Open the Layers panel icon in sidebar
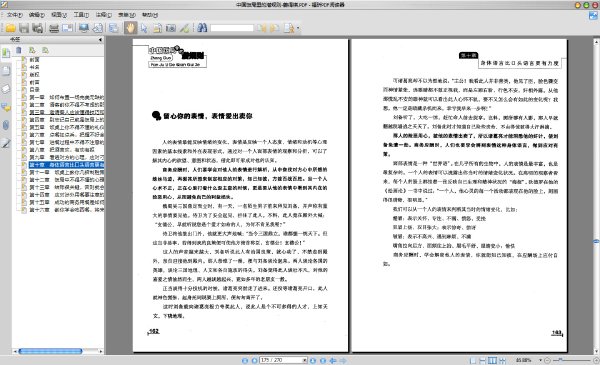Viewport: 600px width, 365px height. tap(6, 89)
